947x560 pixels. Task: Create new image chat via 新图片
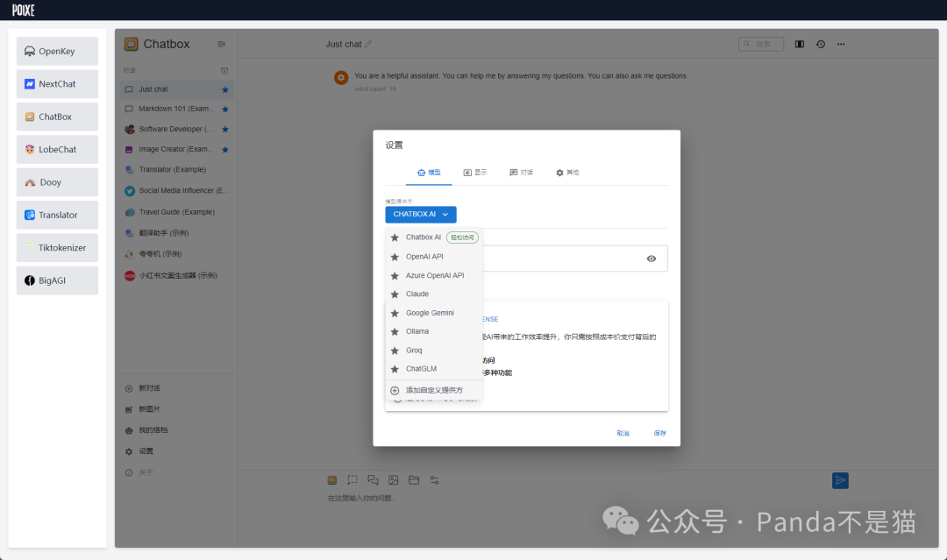176,409
